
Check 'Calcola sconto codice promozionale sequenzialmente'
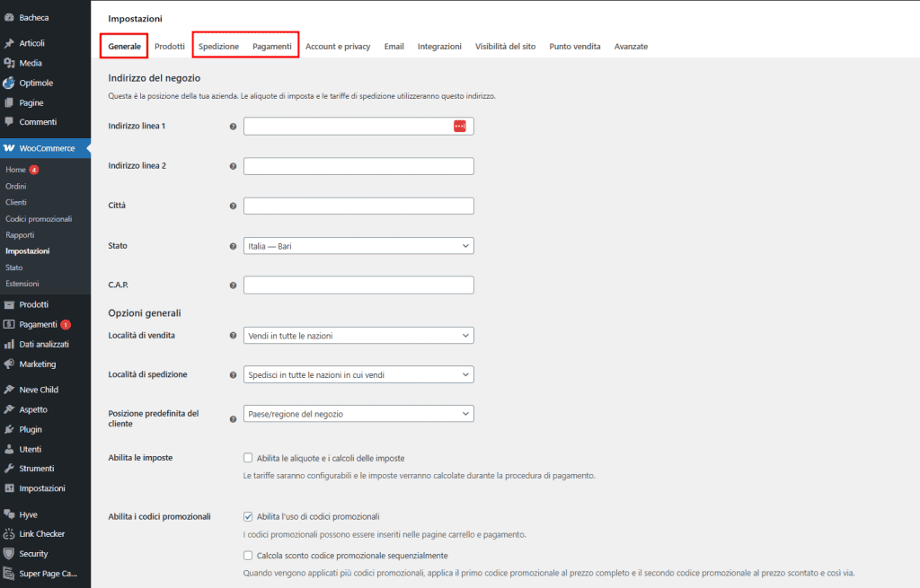coord(248,557)
